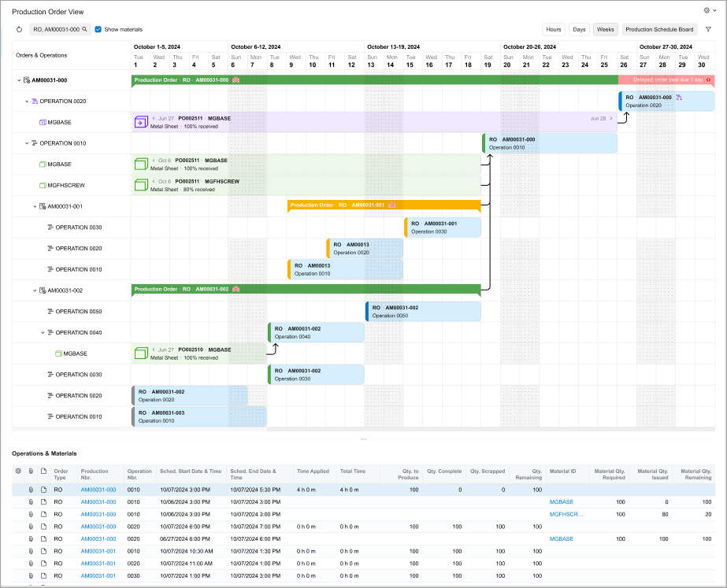Collapse OPERATION 0040 under AM00031-002
The width and height of the screenshot is (727, 588).
[x=43, y=332]
